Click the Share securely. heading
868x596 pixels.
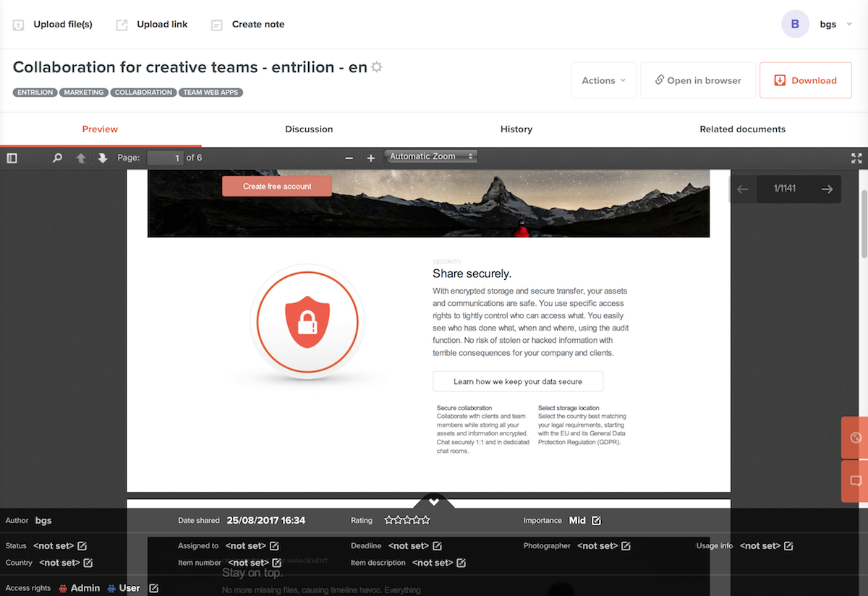coord(472,273)
